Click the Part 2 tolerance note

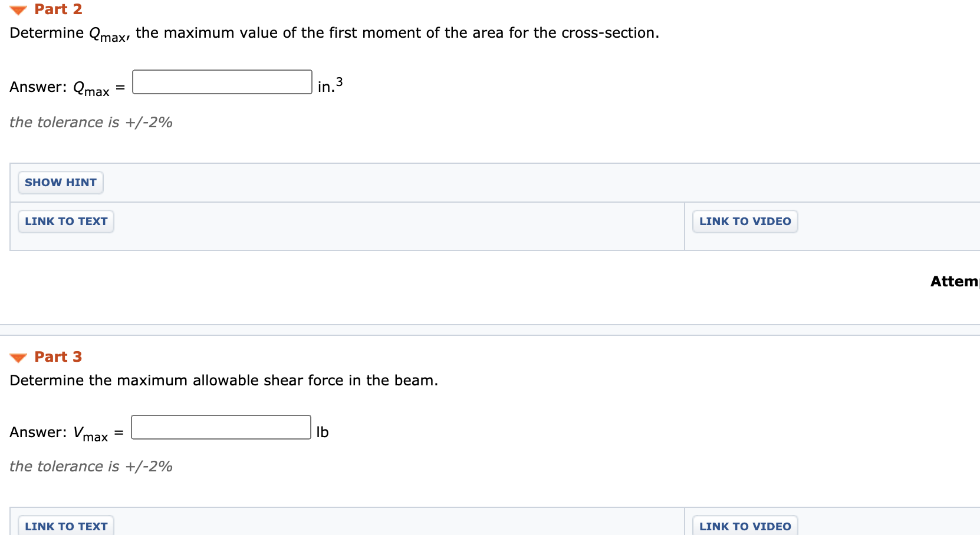[91, 123]
